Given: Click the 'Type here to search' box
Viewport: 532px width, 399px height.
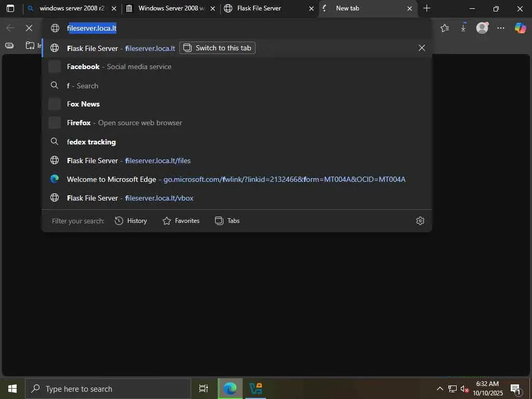Looking at the screenshot, I should coord(108,389).
